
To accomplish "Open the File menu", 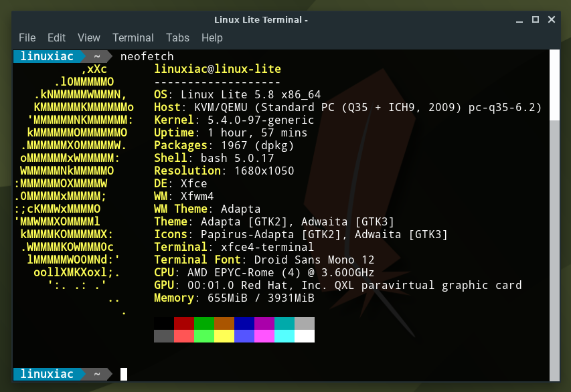I will 27,37.
